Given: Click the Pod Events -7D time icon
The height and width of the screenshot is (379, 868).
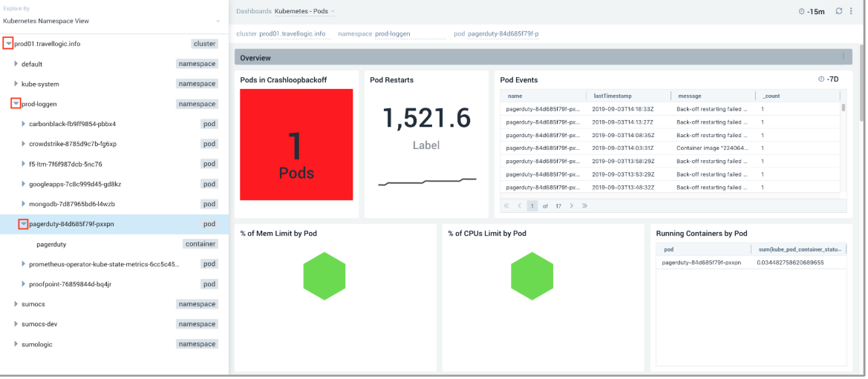Looking at the screenshot, I should [x=821, y=79].
